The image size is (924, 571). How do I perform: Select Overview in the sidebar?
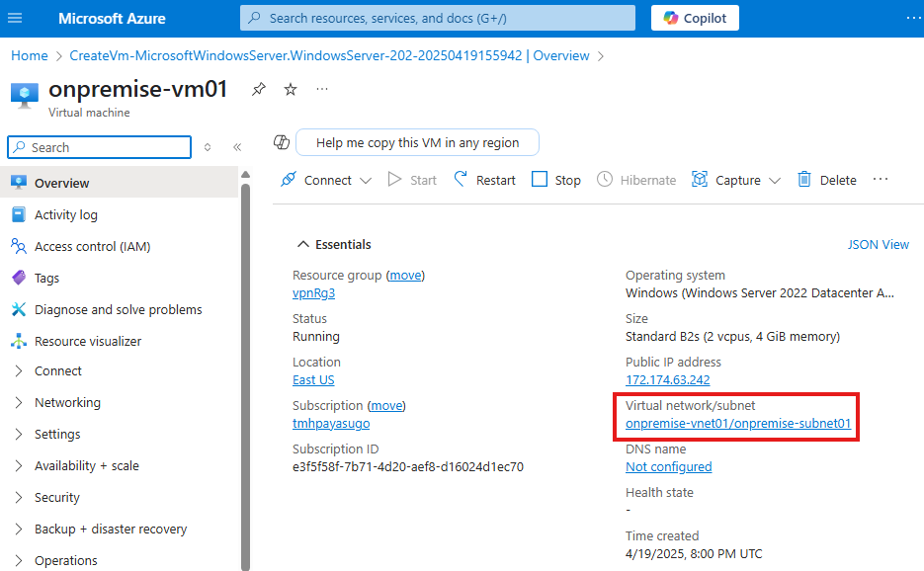coord(120,183)
